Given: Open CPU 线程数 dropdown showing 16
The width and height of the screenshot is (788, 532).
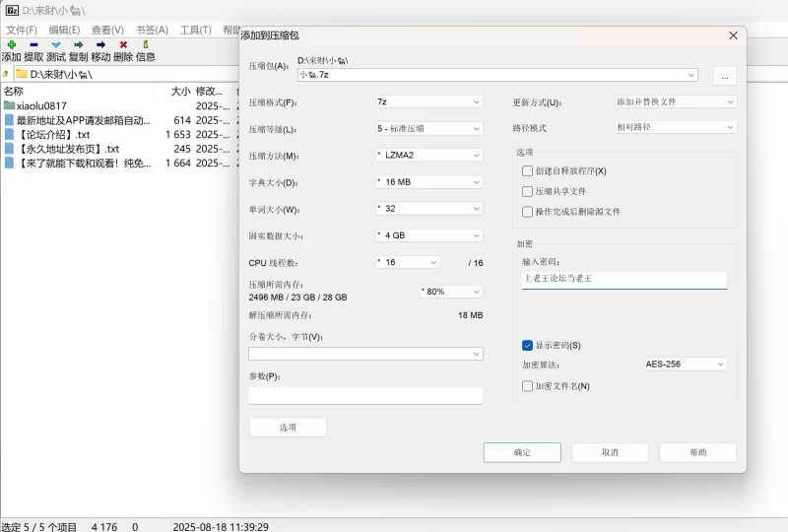Looking at the screenshot, I should click(x=408, y=262).
